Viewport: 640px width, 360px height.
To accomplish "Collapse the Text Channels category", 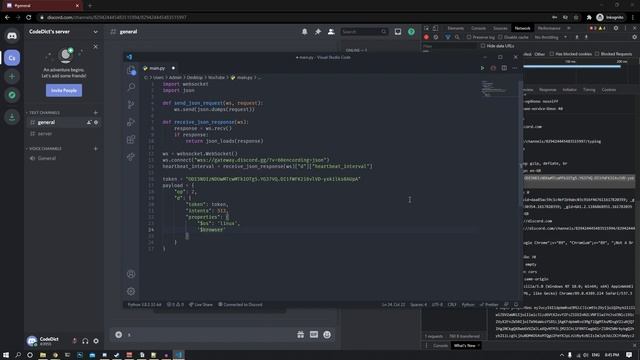I will pos(44,113).
